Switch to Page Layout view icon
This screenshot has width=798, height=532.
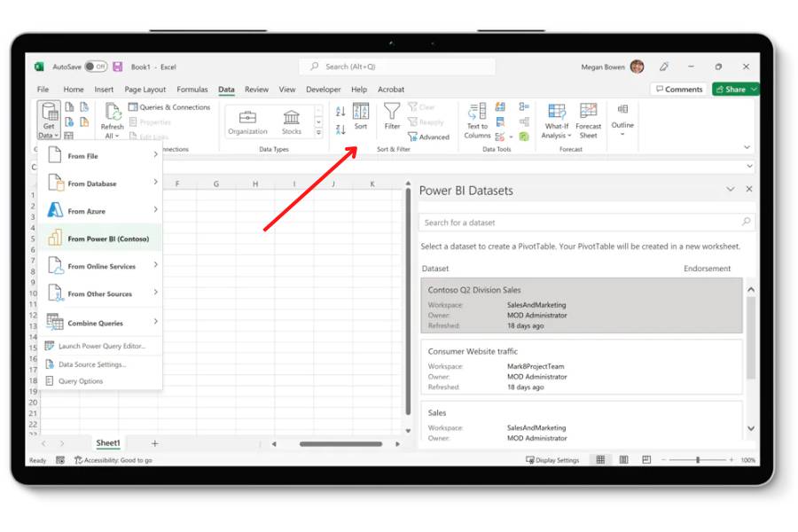pyautogui.click(x=623, y=459)
